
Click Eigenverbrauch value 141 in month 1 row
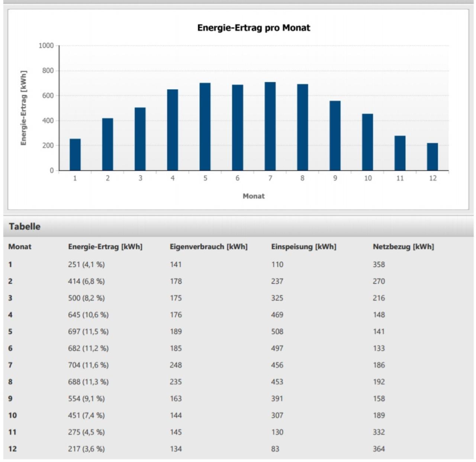176,265
